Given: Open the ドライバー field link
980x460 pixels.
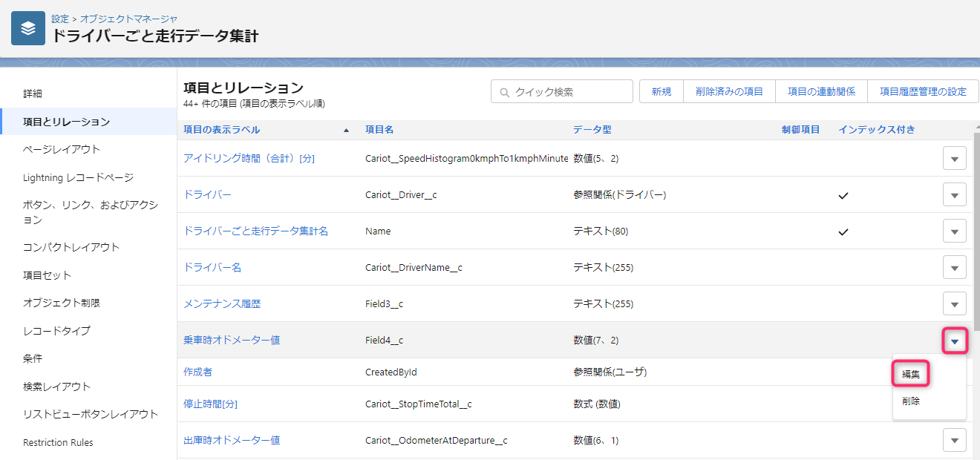Looking at the screenshot, I should click(208, 195).
